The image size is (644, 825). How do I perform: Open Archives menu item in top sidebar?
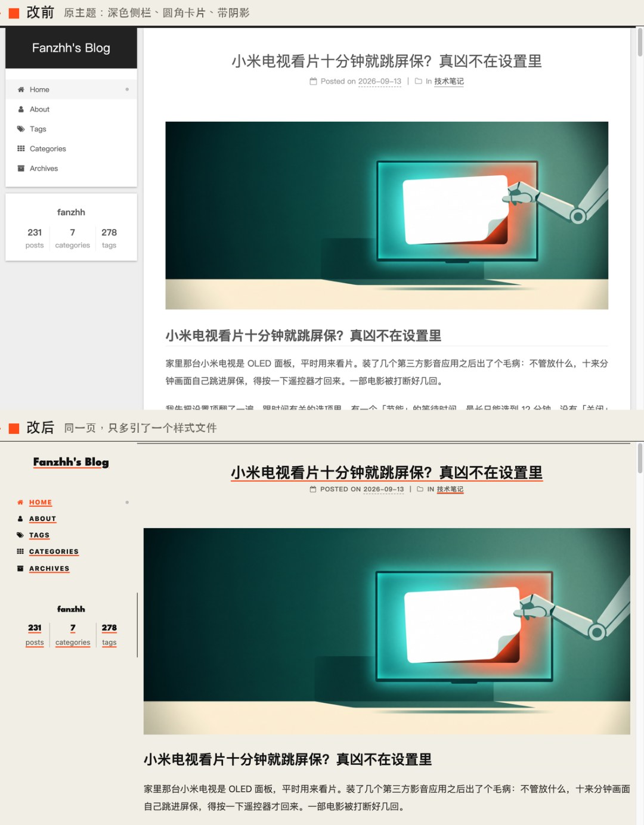[x=71, y=168]
